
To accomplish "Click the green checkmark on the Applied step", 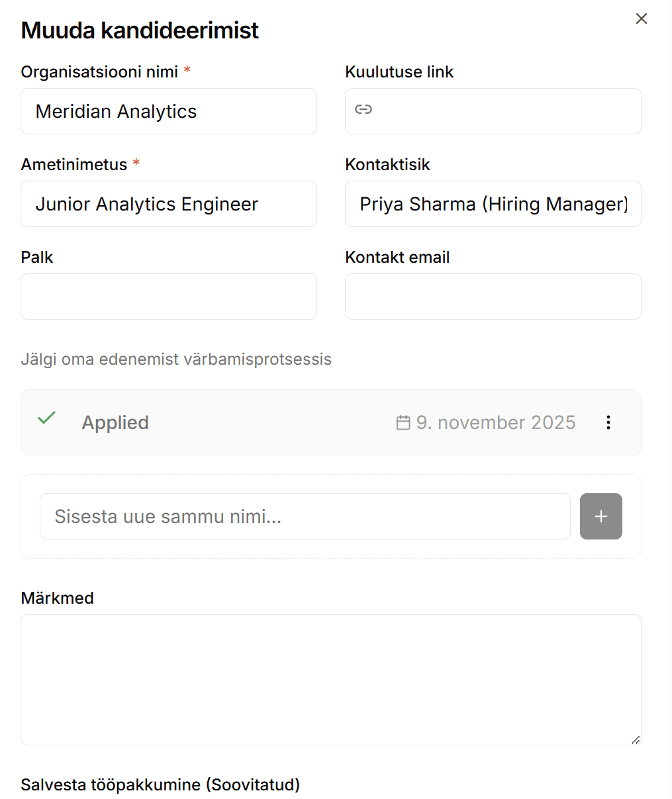I will click(x=46, y=418).
